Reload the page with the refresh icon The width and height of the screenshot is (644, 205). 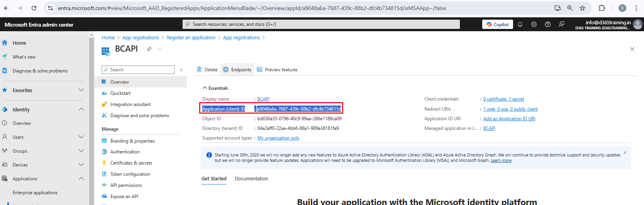(x=34, y=8)
